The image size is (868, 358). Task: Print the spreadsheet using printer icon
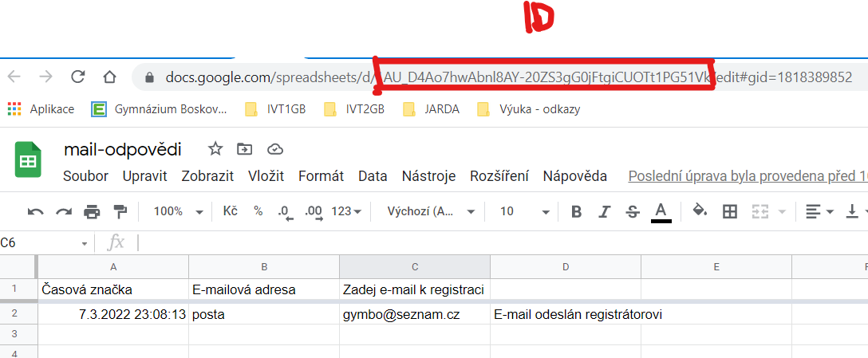coord(93,211)
